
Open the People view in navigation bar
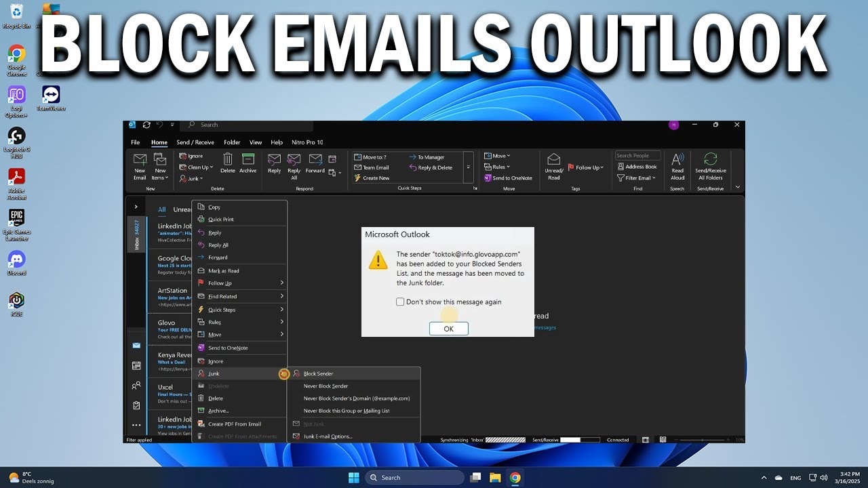pos(136,386)
